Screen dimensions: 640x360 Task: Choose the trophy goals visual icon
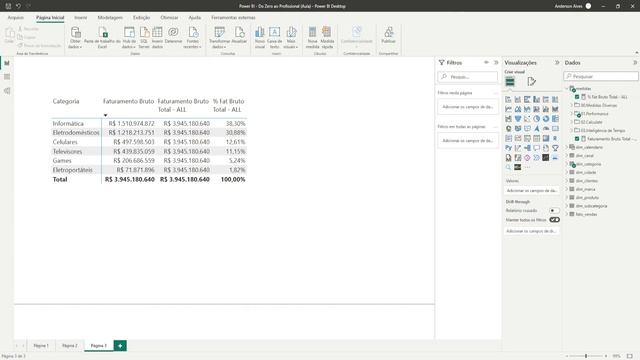555,148
